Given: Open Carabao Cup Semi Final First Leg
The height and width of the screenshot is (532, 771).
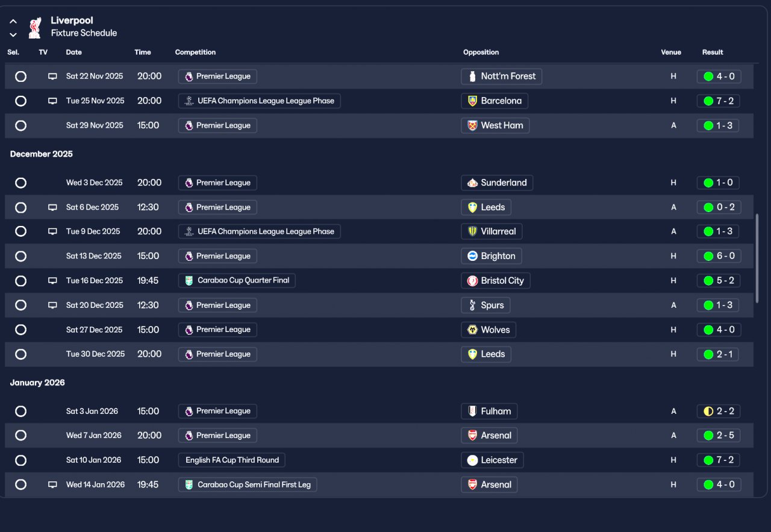Looking at the screenshot, I should pyautogui.click(x=248, y=484).
